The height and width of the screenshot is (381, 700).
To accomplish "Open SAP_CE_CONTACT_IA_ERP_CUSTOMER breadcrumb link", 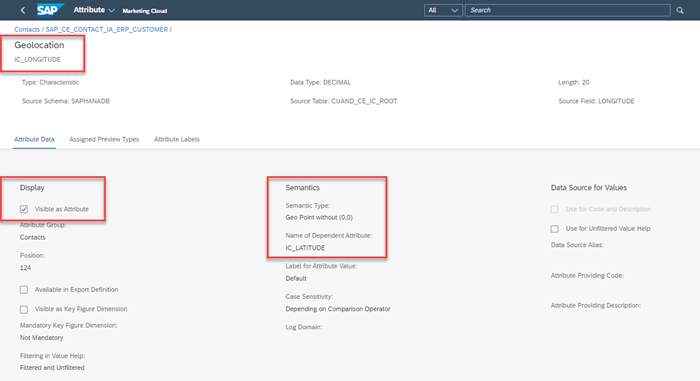I will tap(107, 29).
